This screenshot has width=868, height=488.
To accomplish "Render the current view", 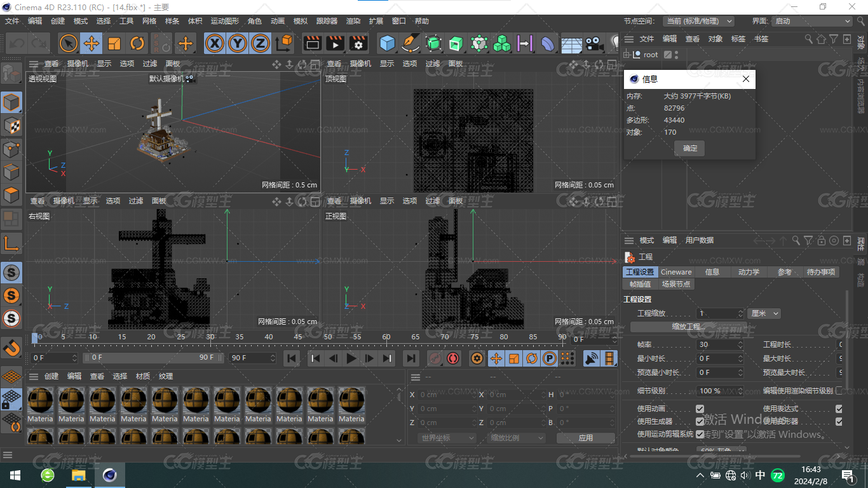I will coord(312,43).
